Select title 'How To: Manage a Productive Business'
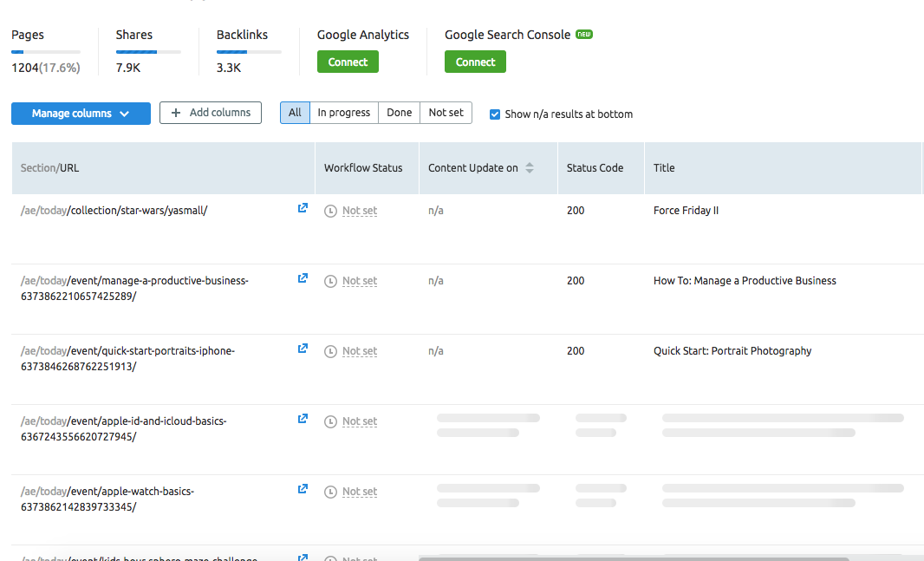The height and width of the screenshot is (561, 924). [x=745, y=281]
